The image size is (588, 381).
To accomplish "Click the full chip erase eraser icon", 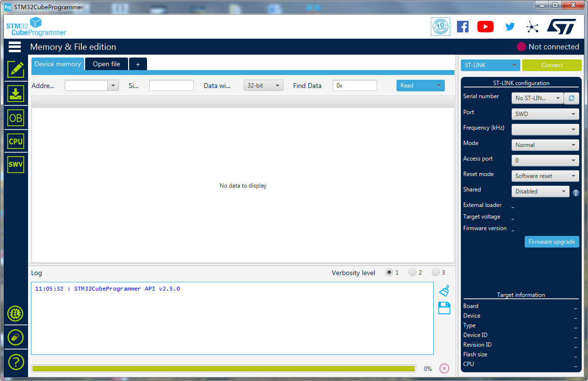I will pos(15,337).
